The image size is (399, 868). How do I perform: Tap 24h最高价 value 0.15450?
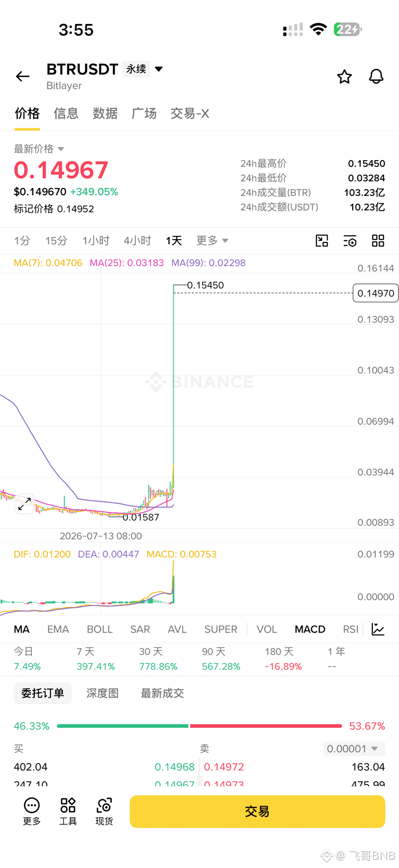pyautogui.click(x=367, y=163)
